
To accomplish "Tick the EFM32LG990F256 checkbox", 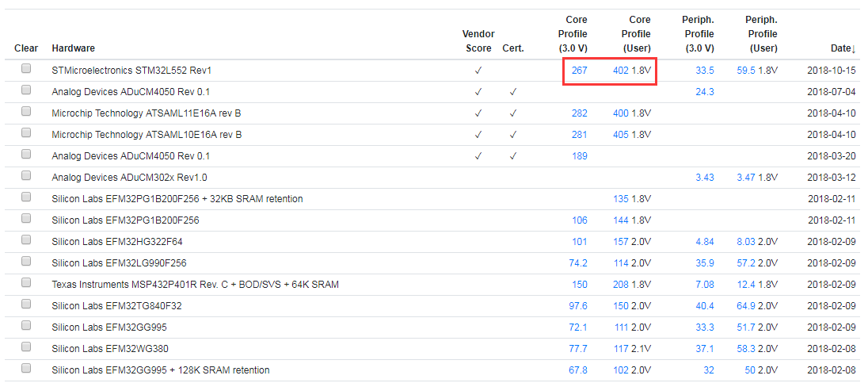I will coord(26,261).
